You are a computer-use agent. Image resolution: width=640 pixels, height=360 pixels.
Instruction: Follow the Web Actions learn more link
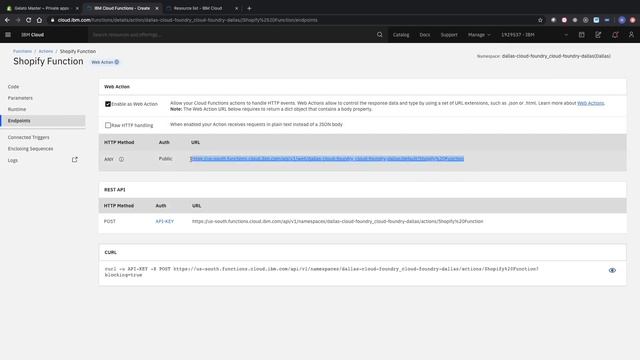(x=590, y=103)
